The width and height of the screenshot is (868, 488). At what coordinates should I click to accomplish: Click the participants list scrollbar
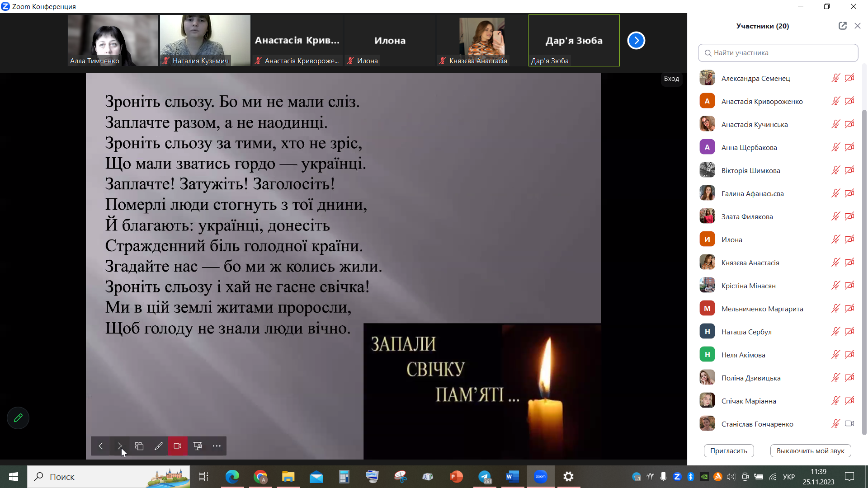864,271
